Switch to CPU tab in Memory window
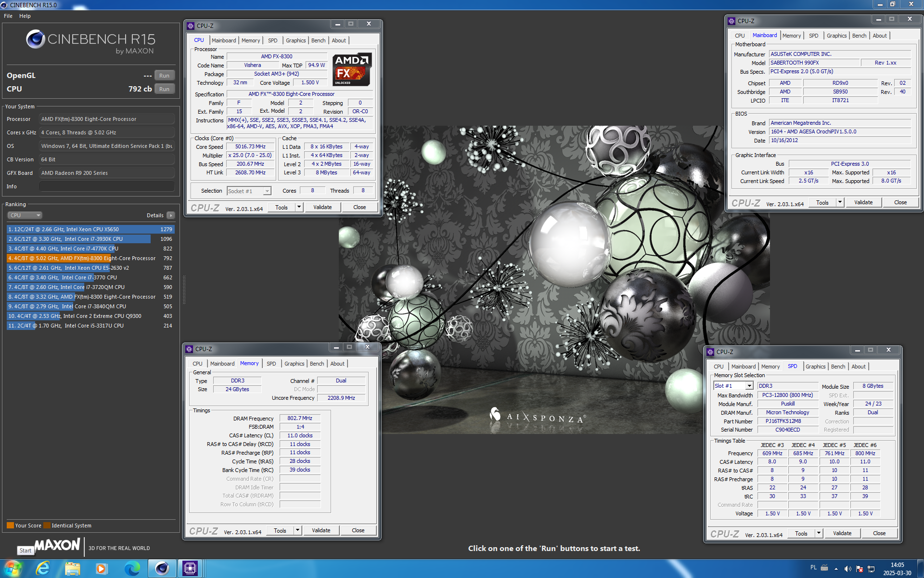The image size is (924, 578). pyautogui.click(x=197, y=364)
